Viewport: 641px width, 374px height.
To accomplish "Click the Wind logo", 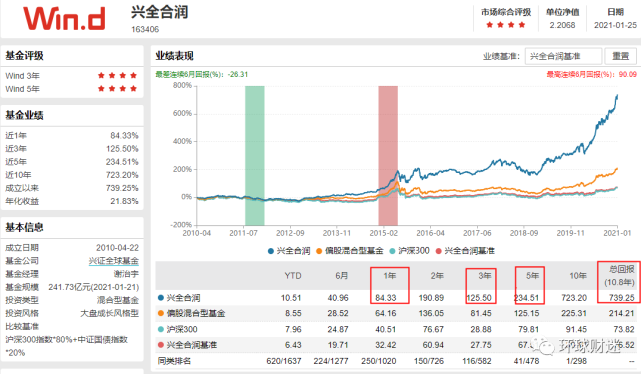I will tap(64, 19).
